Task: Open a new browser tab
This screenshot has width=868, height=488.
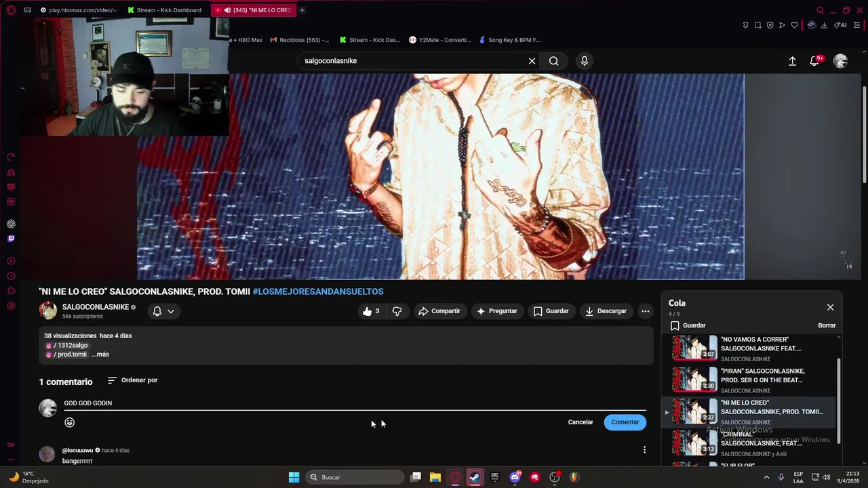Action: click(x=302, y=10)
